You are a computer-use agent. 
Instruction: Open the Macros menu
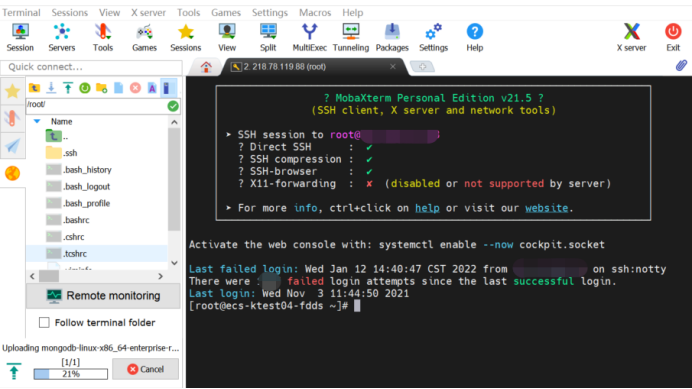(315, 12)
